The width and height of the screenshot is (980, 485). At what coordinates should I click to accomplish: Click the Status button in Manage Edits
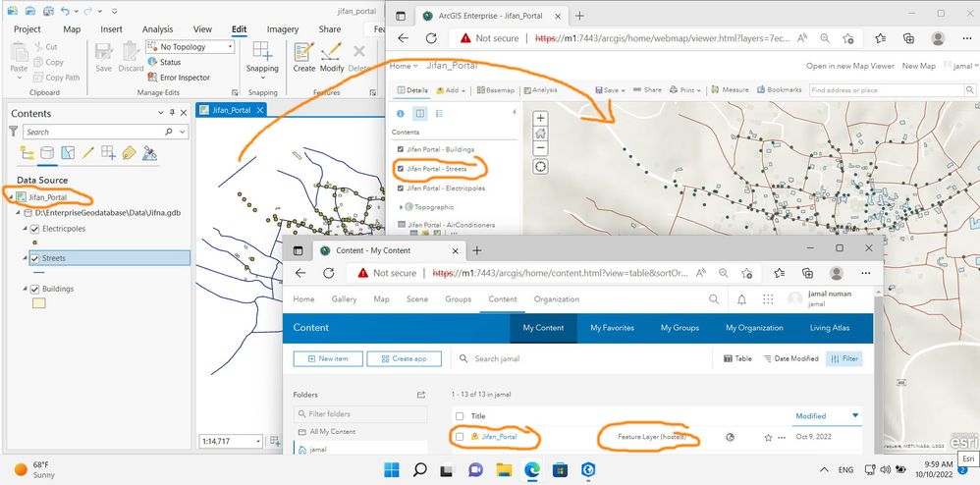click(164, 62)
